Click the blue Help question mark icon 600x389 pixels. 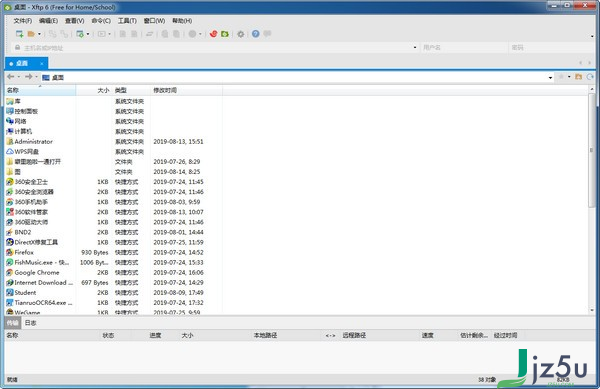(256, 34)
